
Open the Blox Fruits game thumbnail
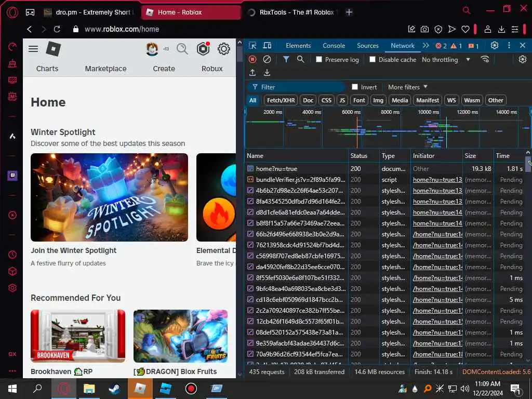(180, 336)
